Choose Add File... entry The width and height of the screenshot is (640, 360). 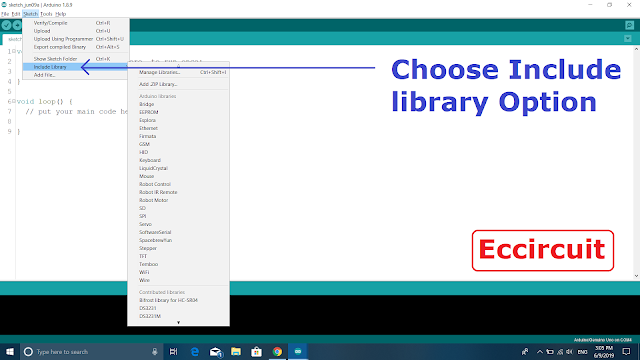76,75
